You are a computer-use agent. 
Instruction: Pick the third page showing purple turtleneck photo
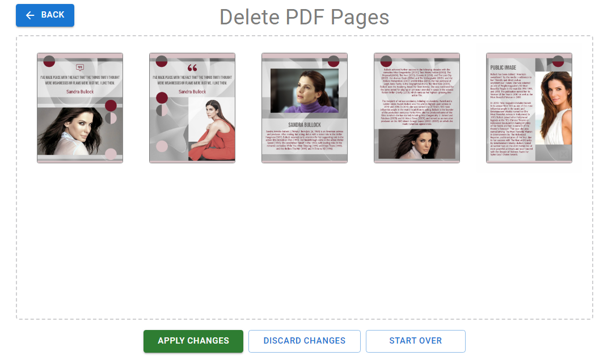click(x=305, y=108)
